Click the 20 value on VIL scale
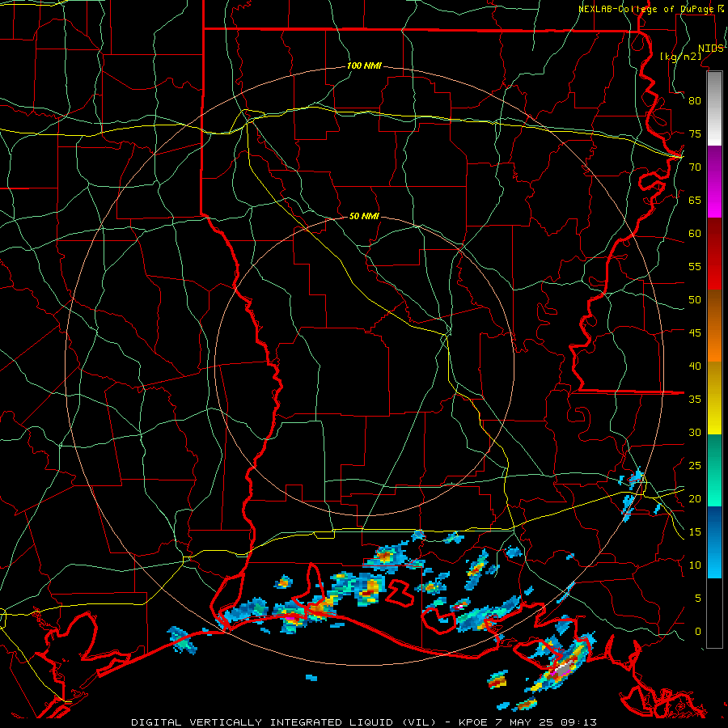The image size is (728, 728). 695,498
